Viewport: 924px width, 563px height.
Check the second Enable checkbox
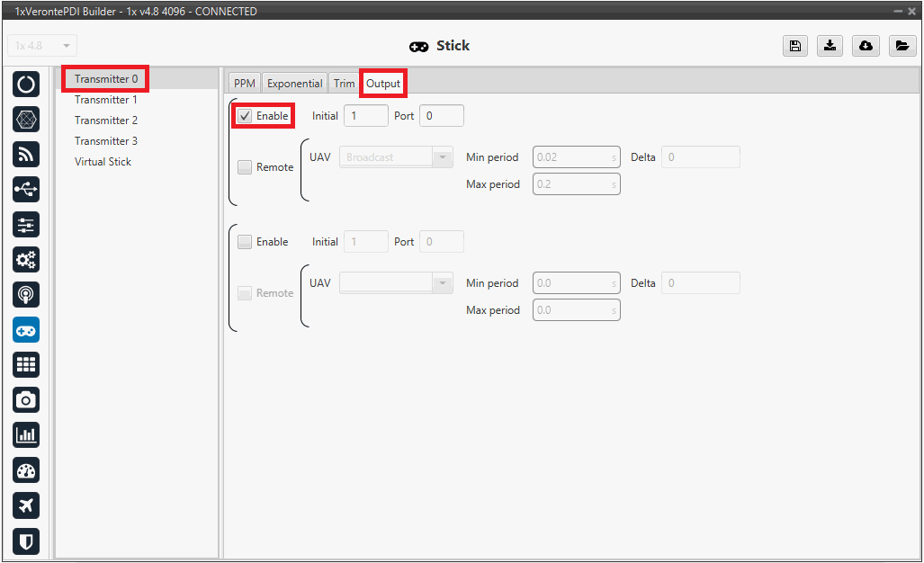pos(245,242)
